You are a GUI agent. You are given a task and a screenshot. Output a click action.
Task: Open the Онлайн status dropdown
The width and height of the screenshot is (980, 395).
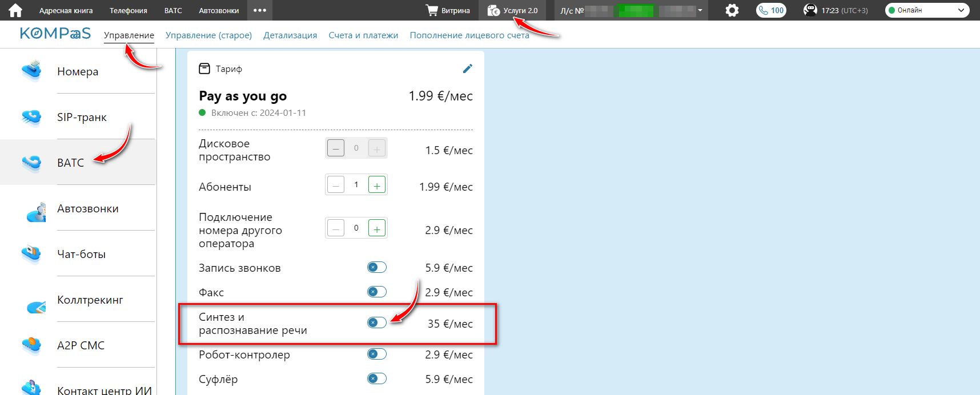[927, 10]
